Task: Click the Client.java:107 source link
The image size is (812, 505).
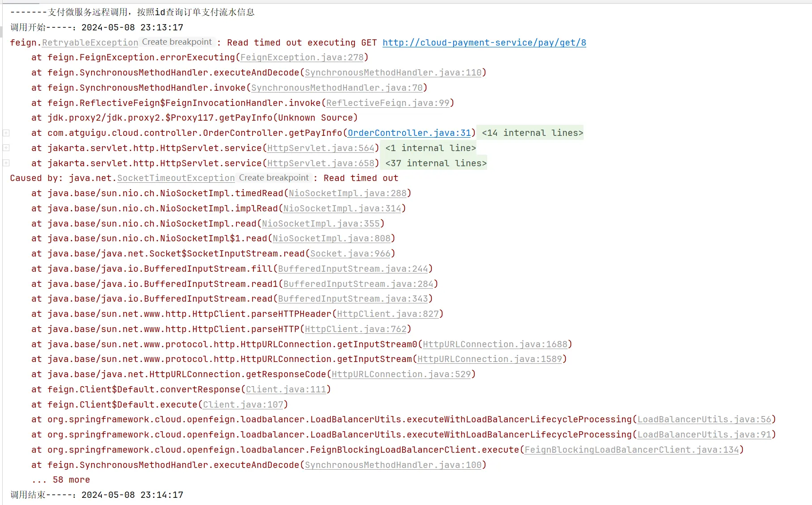Action: pos(243,404)
